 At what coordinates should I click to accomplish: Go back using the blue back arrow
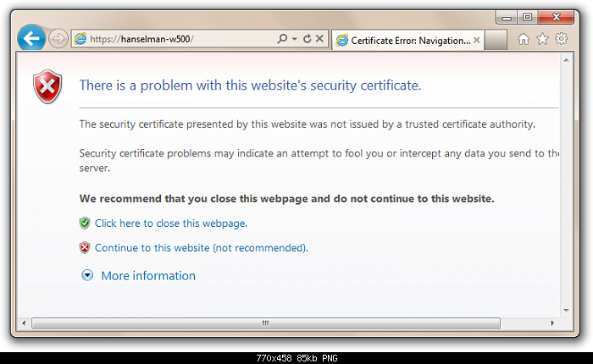coord(31,38)
